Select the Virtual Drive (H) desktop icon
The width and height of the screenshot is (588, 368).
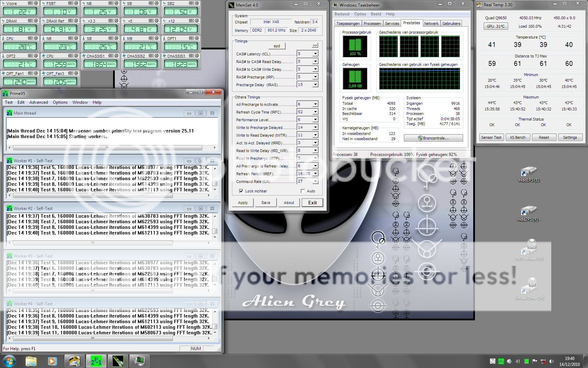tap(529, 289)
